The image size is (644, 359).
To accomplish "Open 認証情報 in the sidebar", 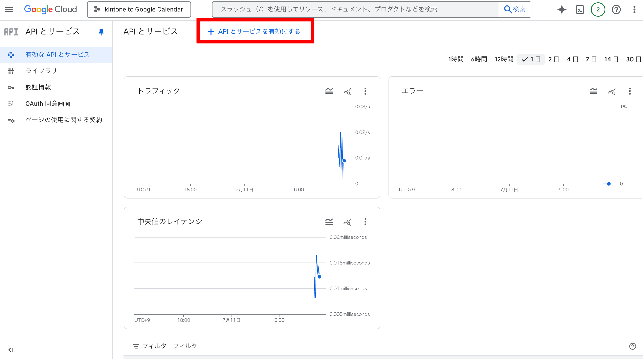I will tap(56, 88).
